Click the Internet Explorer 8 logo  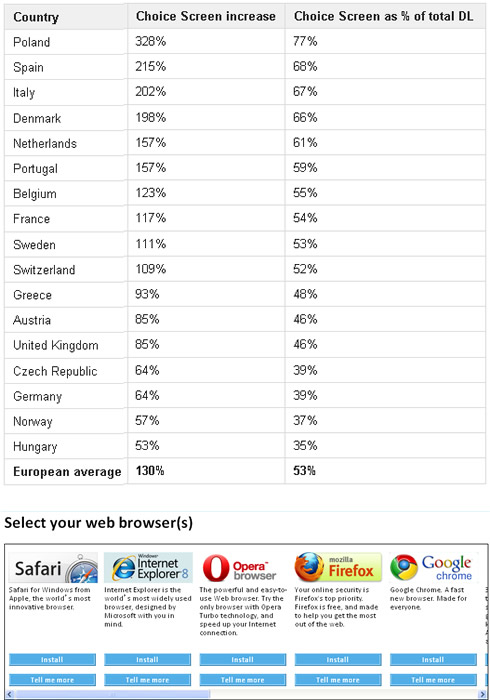click(148, 568)
